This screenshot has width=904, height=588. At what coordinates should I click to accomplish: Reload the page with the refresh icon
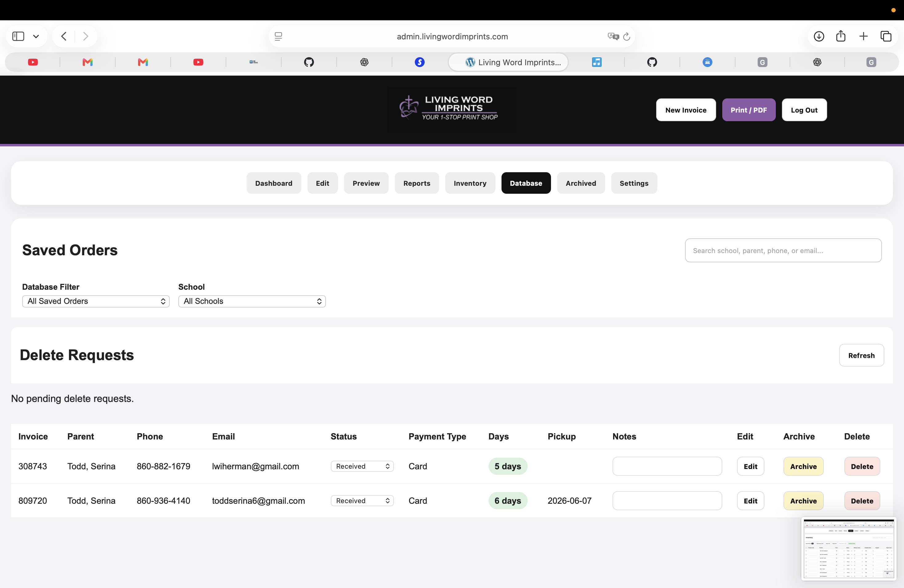627,37
